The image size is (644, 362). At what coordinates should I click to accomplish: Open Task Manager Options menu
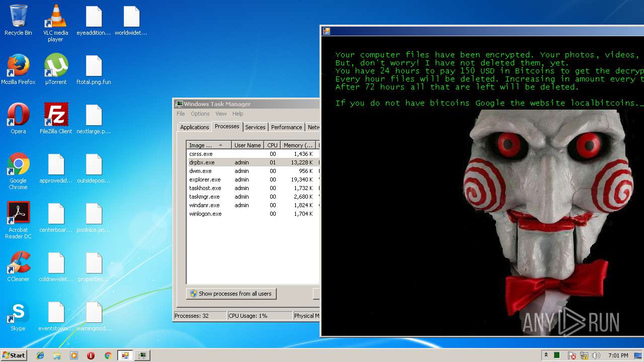click(200, 114)
